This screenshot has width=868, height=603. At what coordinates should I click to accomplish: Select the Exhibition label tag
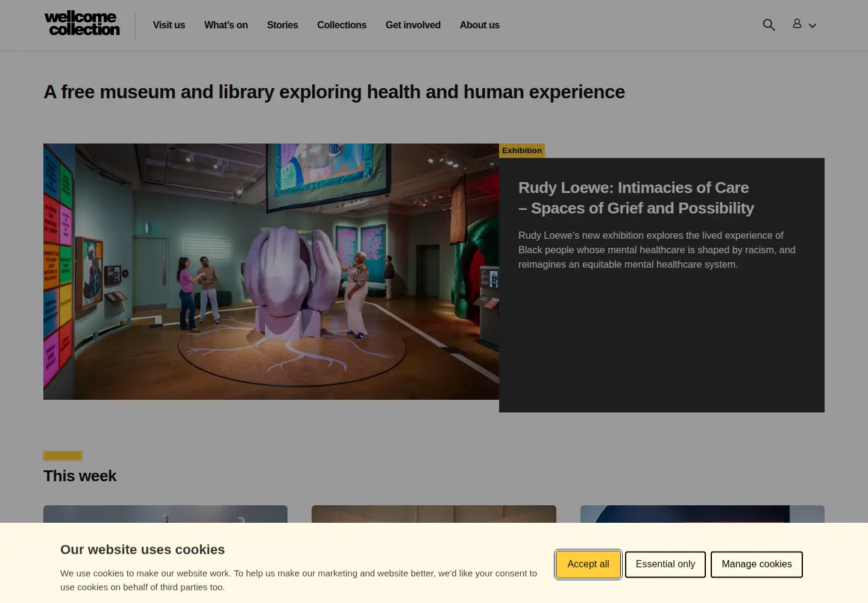[522, 151]
